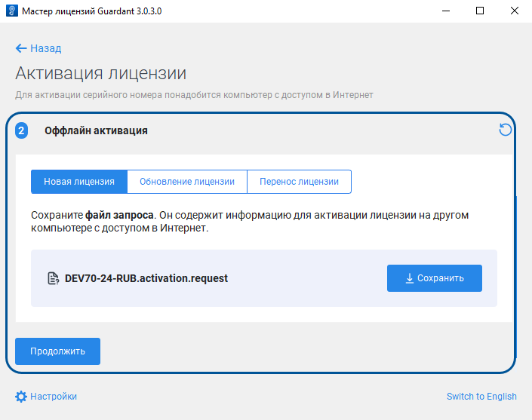Click the DEV70-24-RUB.activation.request file name
This screenshot has height=420, width=532.
[146, 278]
